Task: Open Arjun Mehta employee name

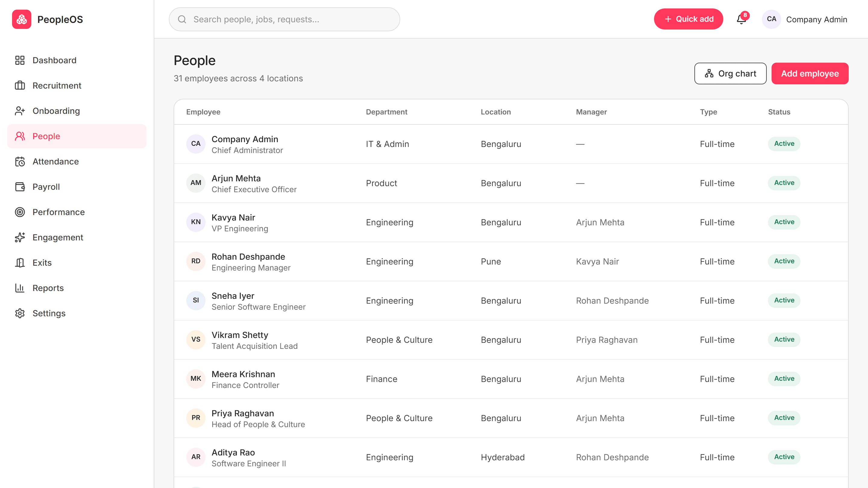Action: 236,178
